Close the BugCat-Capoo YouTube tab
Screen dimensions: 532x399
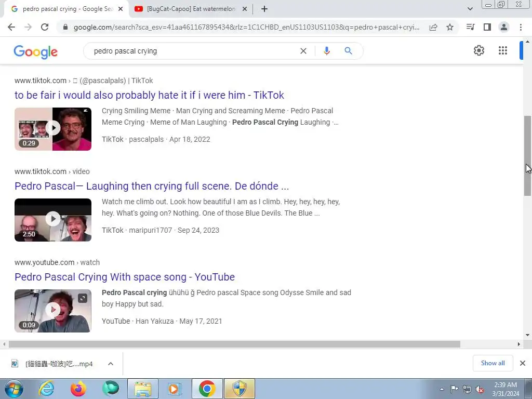[x=244, y=9]
